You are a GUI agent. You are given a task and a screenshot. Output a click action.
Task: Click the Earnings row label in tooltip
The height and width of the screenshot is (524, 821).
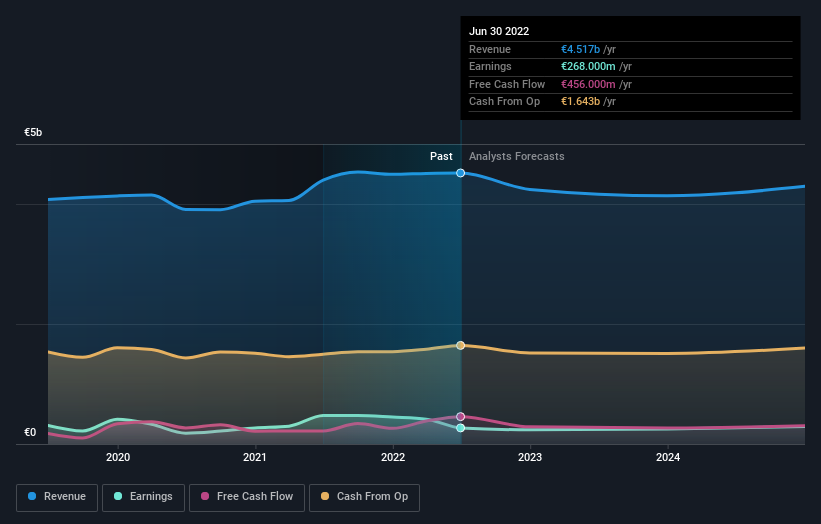(490, 66)
